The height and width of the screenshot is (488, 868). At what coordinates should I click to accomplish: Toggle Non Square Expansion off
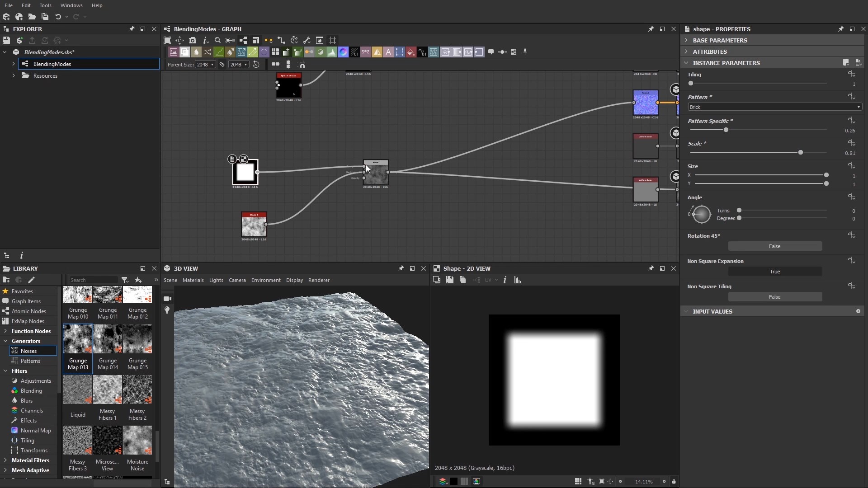[x=775, y=272]
